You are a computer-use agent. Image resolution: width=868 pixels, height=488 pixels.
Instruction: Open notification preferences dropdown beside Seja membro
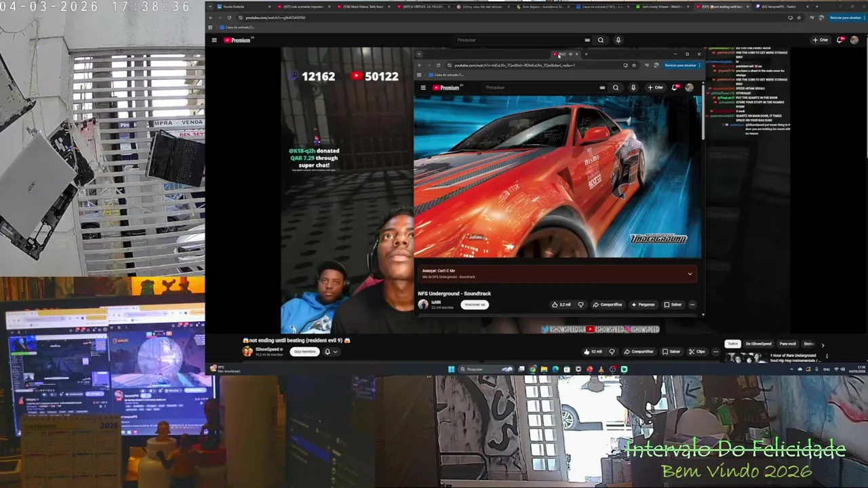(330, 352)
